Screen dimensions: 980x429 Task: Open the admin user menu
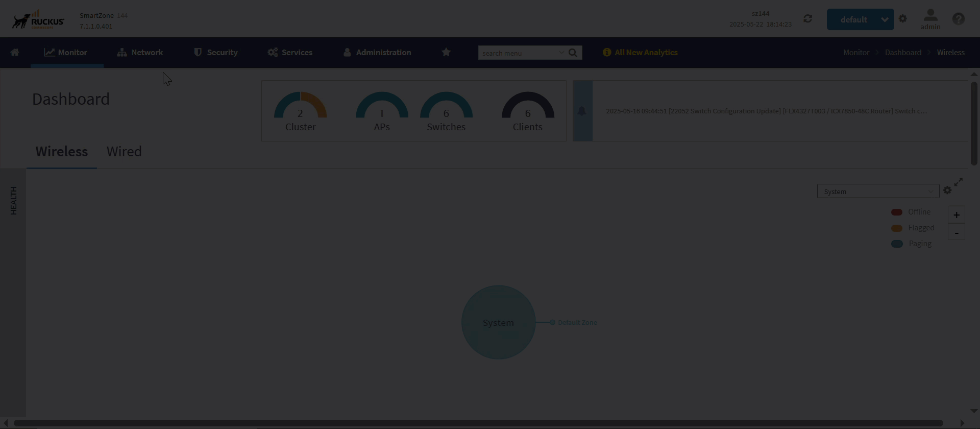click(930, 19)
